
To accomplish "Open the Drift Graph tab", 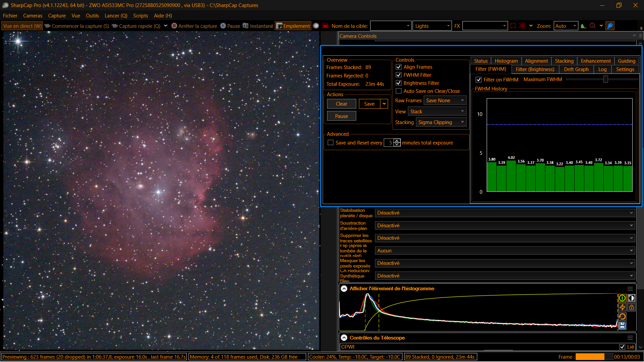I will (x=576, y=69).
